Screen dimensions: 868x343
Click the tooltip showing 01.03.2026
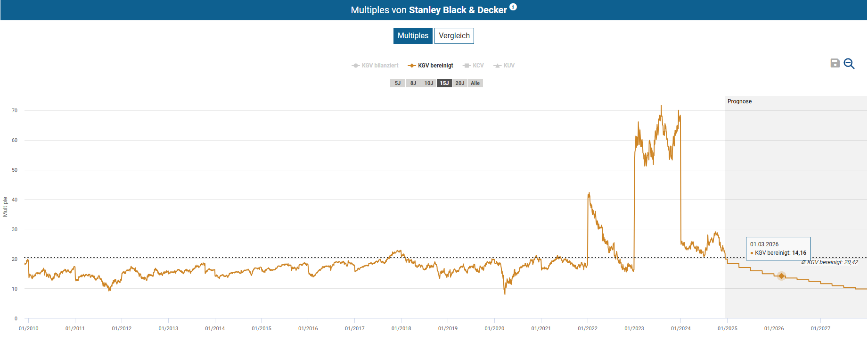(x=778, y=249)
